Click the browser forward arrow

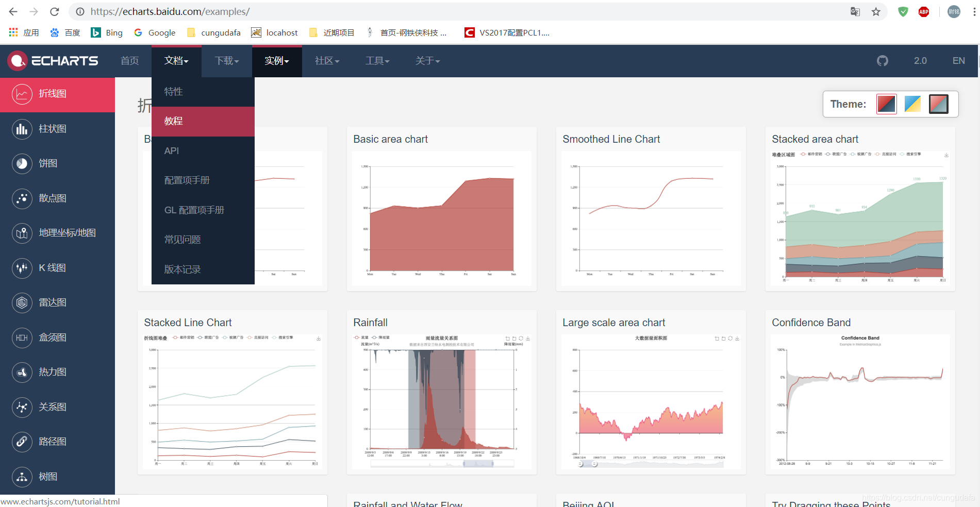[x=34, y=11]
